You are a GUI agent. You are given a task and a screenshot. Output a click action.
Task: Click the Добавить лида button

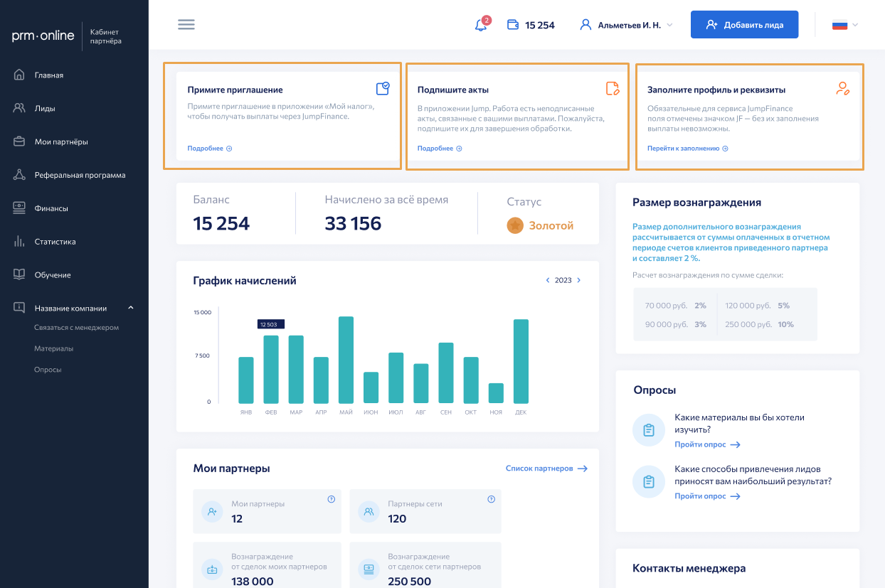(x=744, y=25)
